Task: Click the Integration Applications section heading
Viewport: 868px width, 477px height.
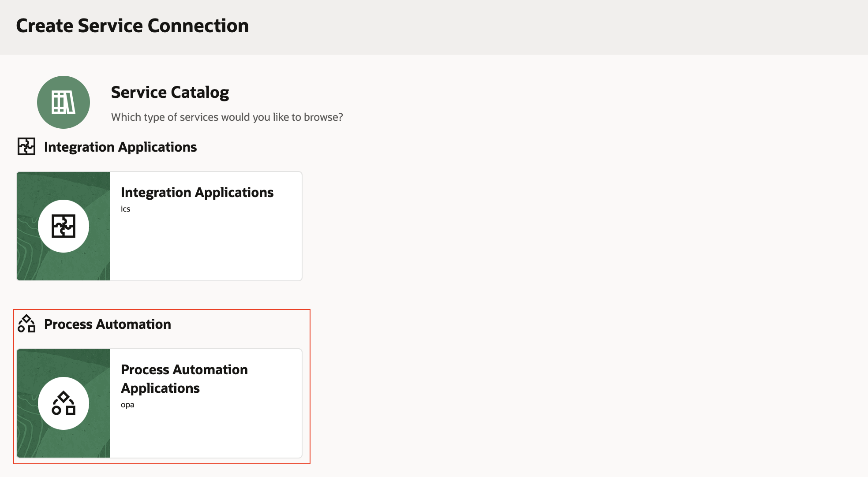Action: 120,147
